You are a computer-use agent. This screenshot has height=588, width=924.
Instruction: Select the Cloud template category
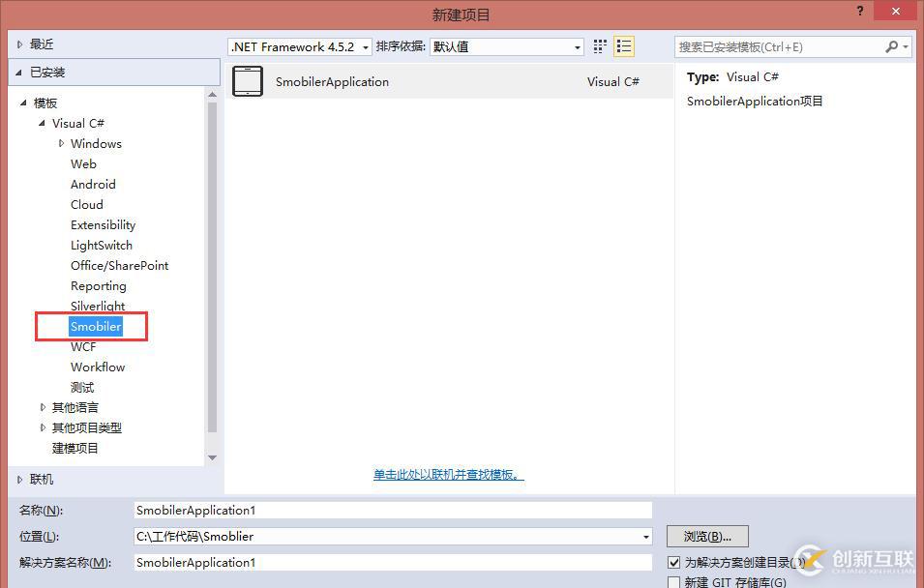tap(87, 204)
